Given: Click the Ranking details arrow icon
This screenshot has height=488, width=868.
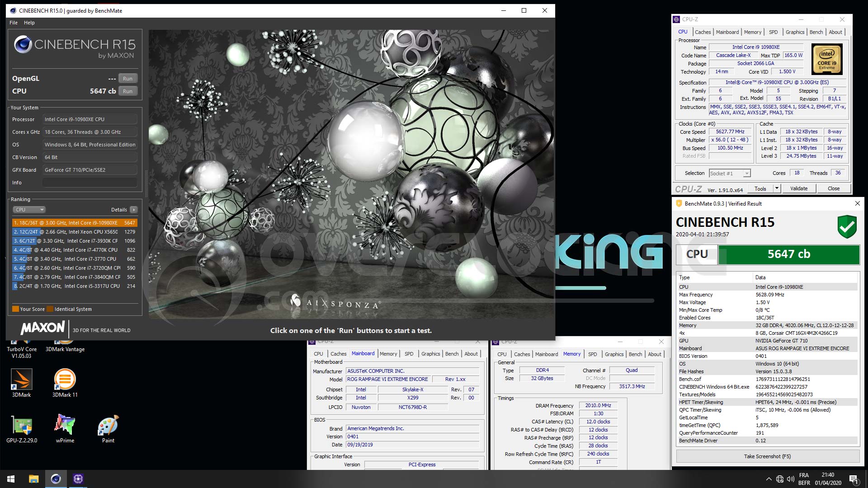Looking at the screenshot, I should click(x=133, y=210).
